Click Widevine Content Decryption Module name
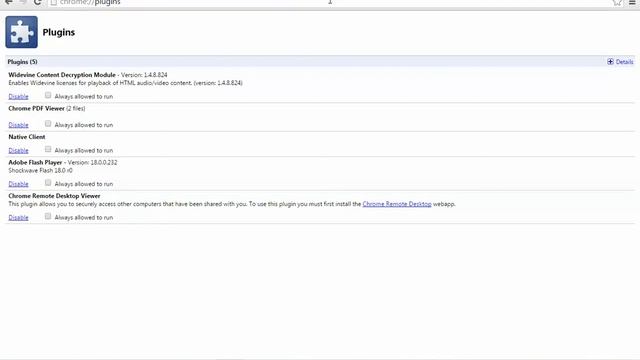 [x=62, y=75]
